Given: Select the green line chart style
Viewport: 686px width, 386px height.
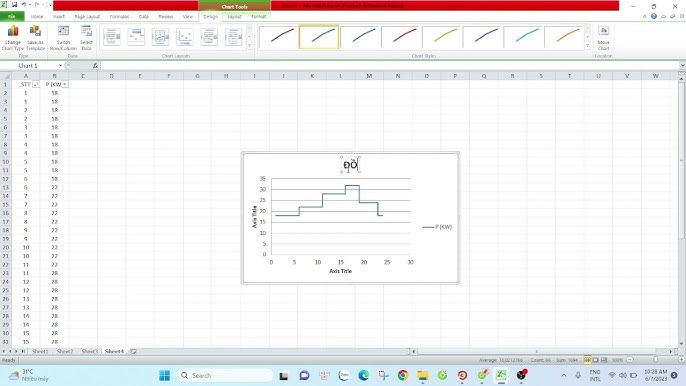Looking at the screenshot, I should point(442,37).
